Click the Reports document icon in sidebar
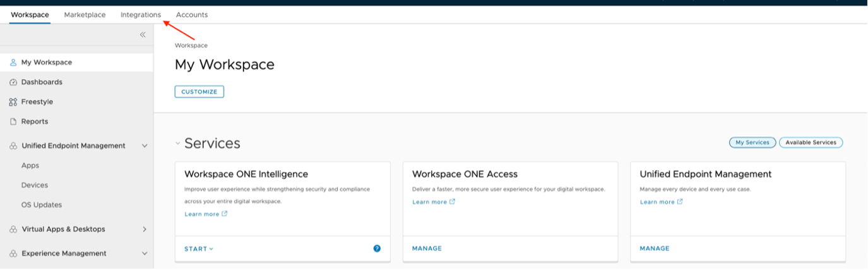Viewport: 868px width, 270px height. point(13,121)
